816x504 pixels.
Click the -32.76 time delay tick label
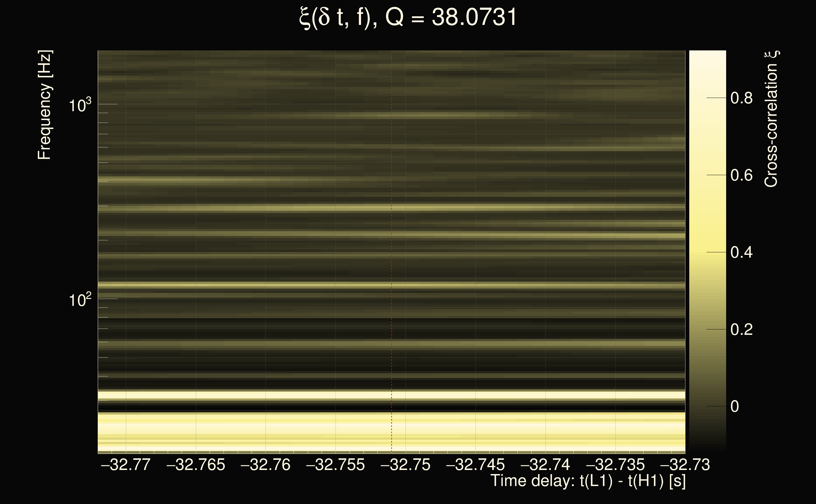pos(265,465)
